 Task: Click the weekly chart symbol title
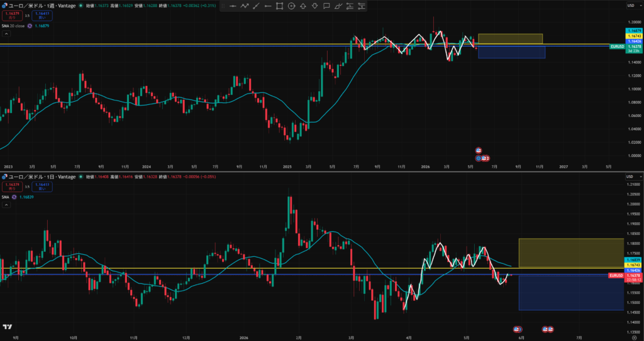tap(42, 5)
